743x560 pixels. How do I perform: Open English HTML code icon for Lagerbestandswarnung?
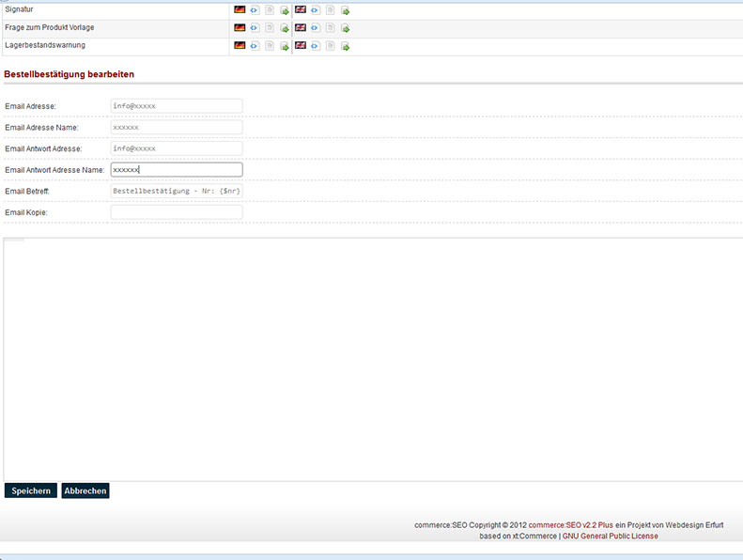(316, 46)
